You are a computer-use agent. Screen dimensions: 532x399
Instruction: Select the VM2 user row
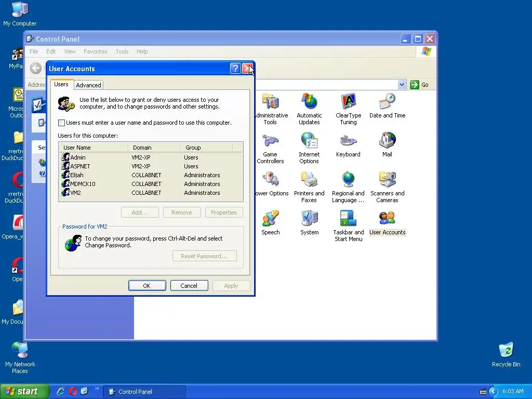click(x=151, y=193)
